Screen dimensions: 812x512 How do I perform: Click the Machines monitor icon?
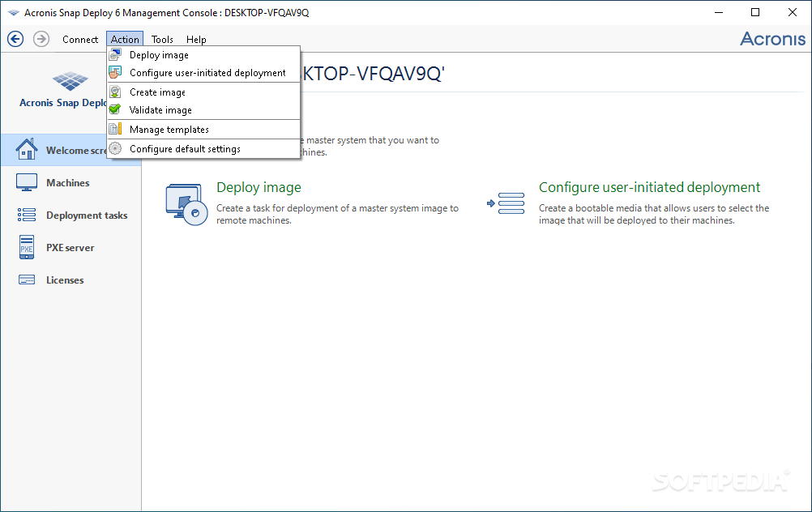click(27, 182)
